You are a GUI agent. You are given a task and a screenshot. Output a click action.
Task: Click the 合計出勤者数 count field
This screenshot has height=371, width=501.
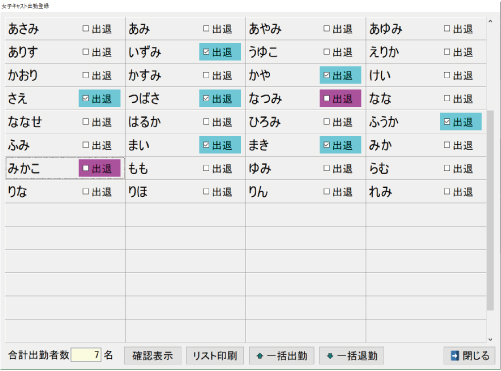(x=86, y=355)
